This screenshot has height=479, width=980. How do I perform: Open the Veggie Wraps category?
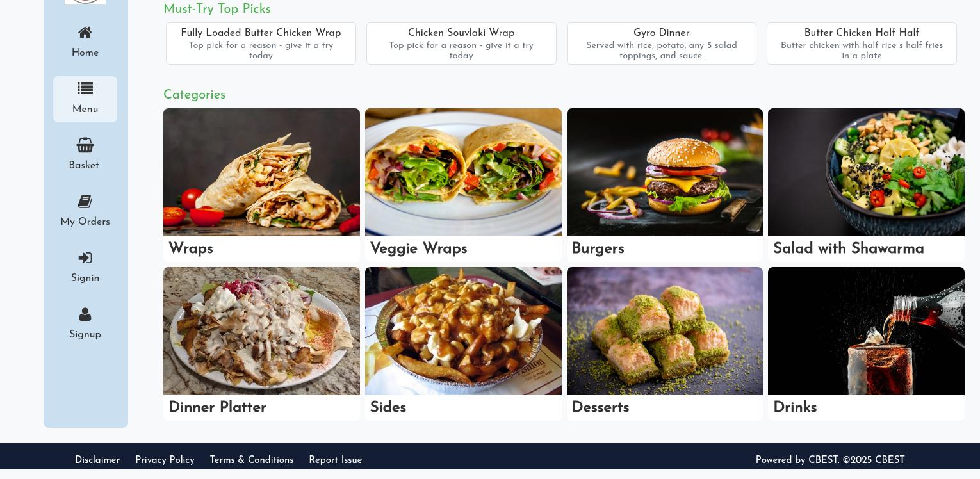463,184
